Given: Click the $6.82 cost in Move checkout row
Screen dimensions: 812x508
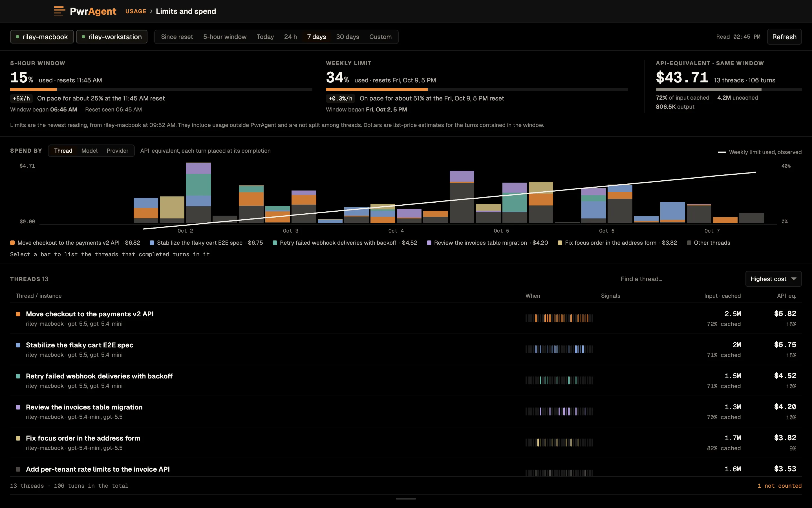Looking at the screenshot, I should click(785, 314).
